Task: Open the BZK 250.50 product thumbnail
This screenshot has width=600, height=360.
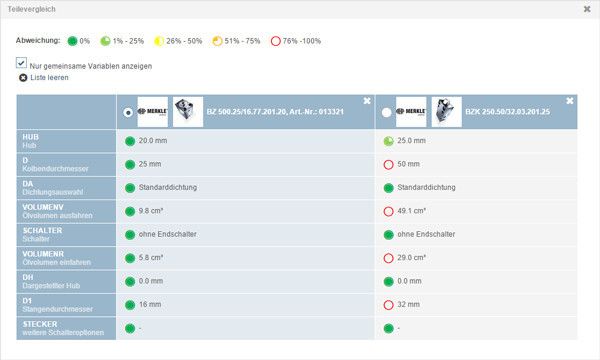Action: click(447, 112)
